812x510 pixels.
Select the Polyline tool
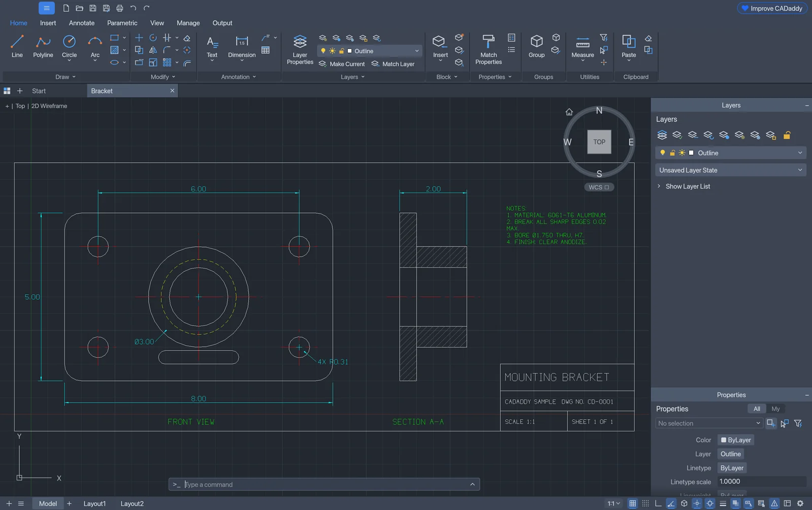click(x=43, y=46)
